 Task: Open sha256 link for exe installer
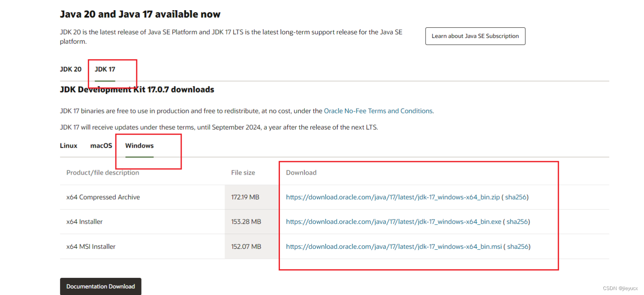(517, 222)
